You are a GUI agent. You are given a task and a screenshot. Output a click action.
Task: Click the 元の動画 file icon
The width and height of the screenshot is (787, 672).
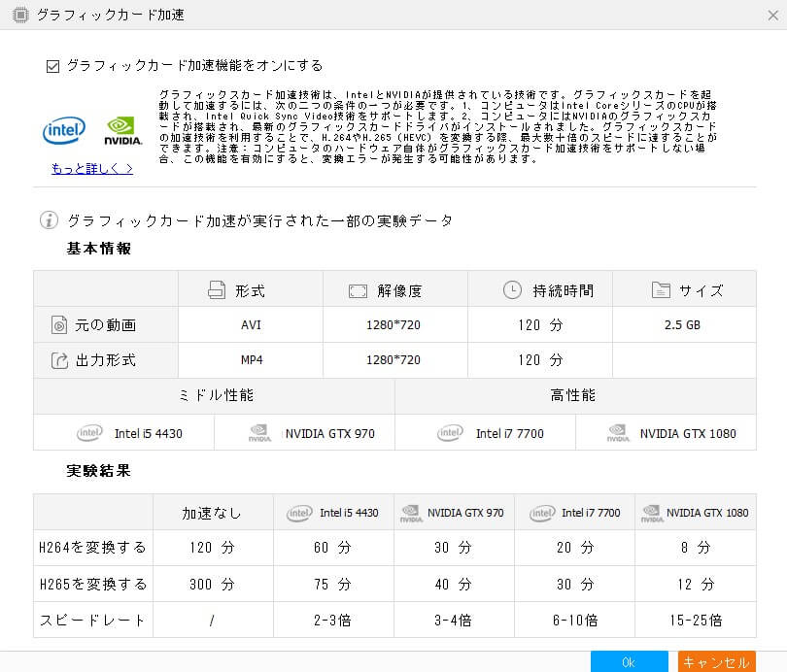click(59, 325)
